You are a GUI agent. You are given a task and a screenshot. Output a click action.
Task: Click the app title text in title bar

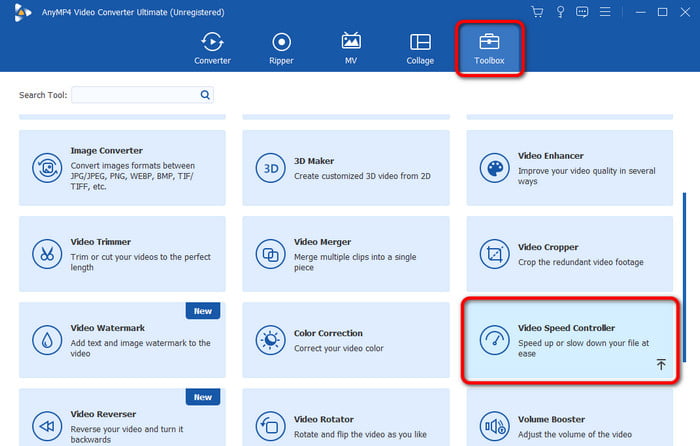point(133,12)
